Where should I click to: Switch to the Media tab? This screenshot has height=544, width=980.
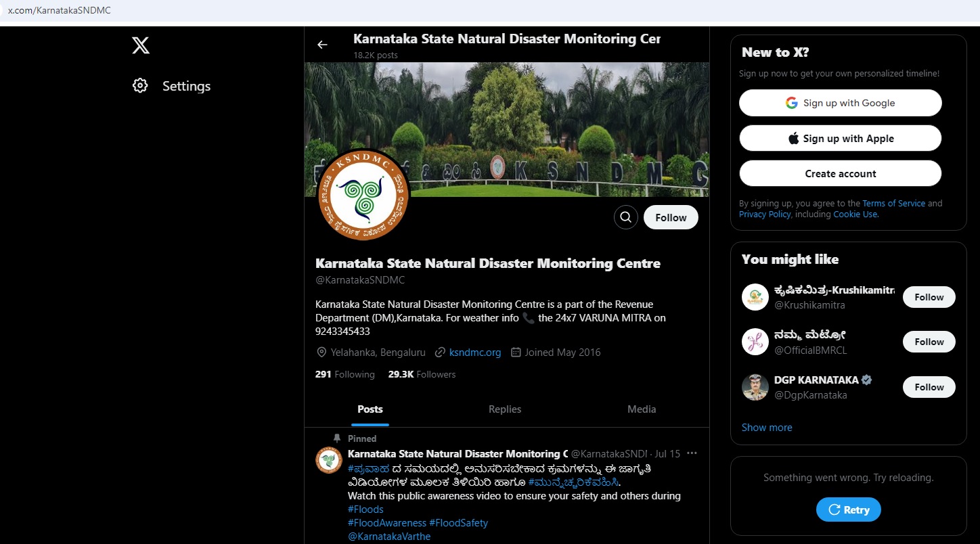click(x=642, y=409)
